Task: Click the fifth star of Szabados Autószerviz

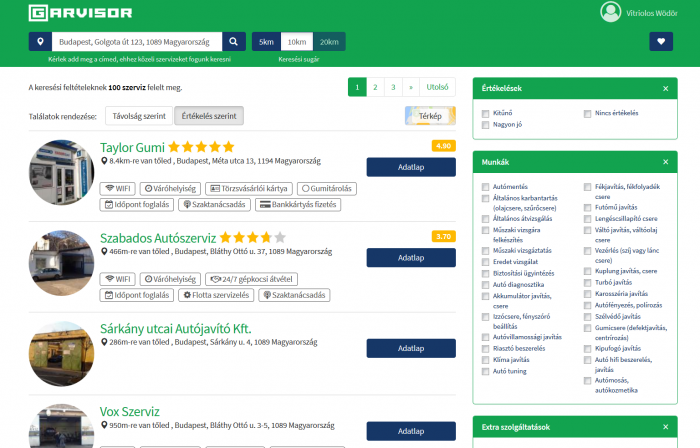Action: pos(279,238)
